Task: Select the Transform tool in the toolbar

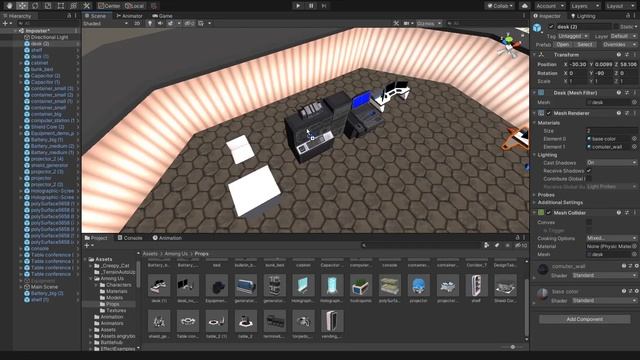Action: coord(73,6)
